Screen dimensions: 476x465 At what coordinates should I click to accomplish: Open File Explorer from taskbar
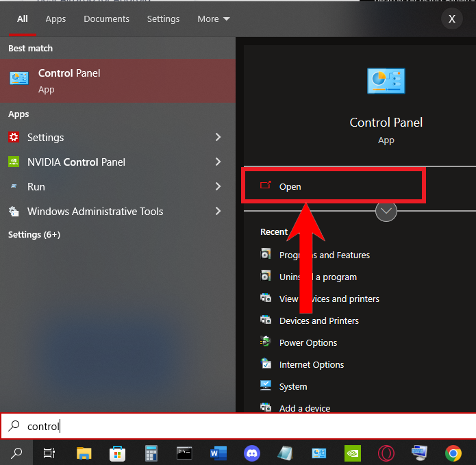[x=84, y=453]
